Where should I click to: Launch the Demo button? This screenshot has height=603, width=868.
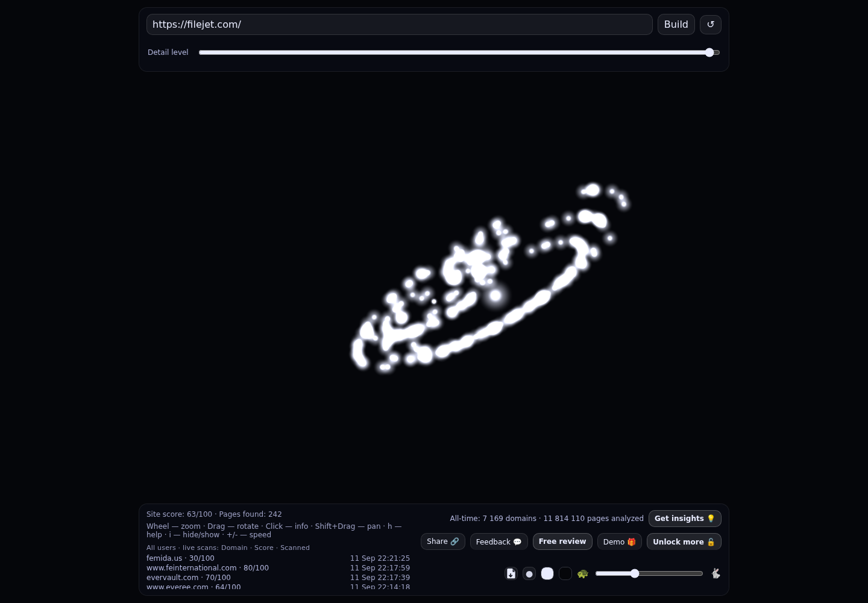620,541
